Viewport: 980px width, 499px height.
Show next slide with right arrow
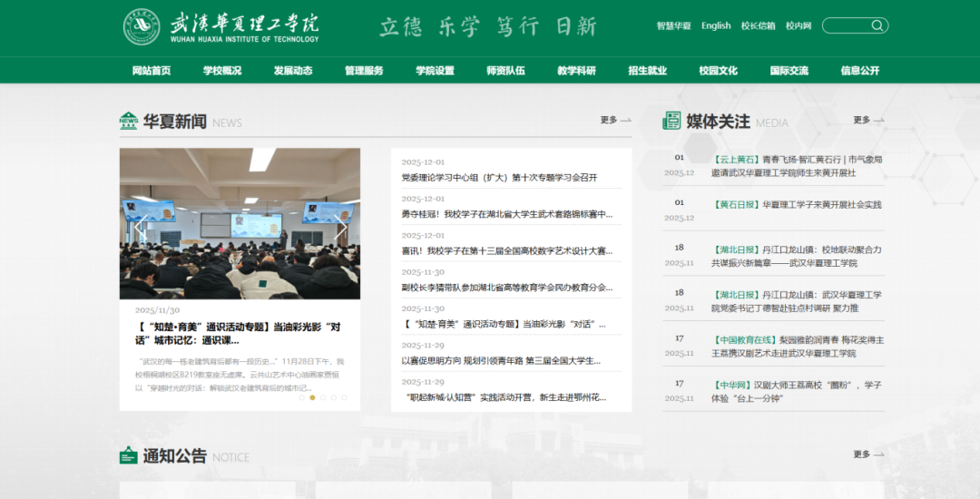pos(340,228)
